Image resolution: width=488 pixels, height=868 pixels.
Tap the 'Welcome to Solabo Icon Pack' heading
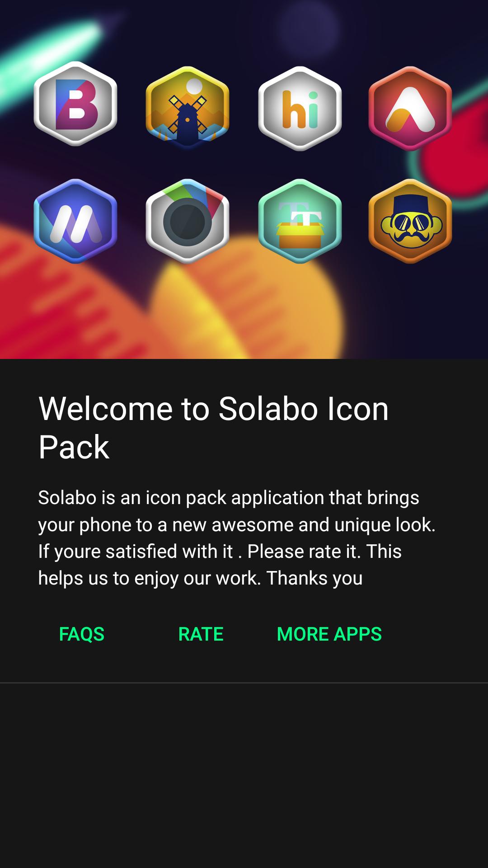click(x=213, y=428)
